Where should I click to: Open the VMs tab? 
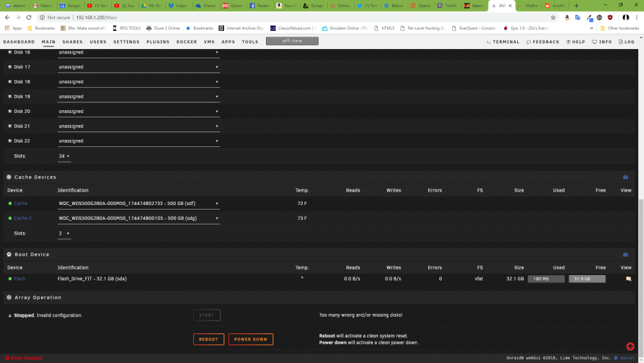(x=209, y=42)
